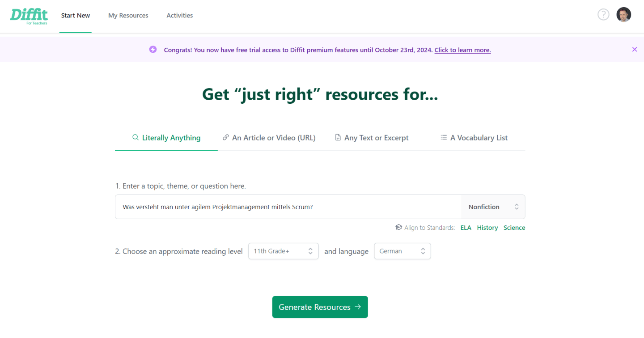
Task: Open your profile avatar menu
Action: (x=623, y=14)
